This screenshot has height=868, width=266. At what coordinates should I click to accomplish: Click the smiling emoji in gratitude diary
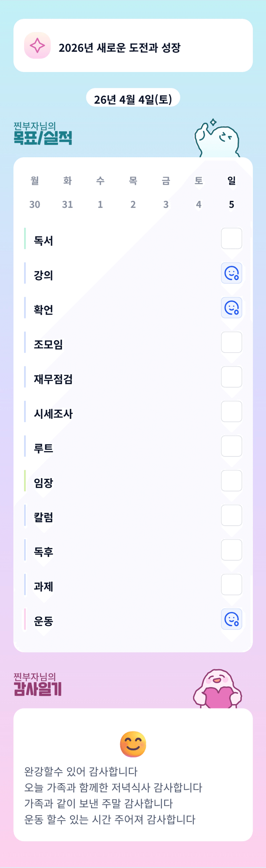pyautogui.click(x=133, y=744)
